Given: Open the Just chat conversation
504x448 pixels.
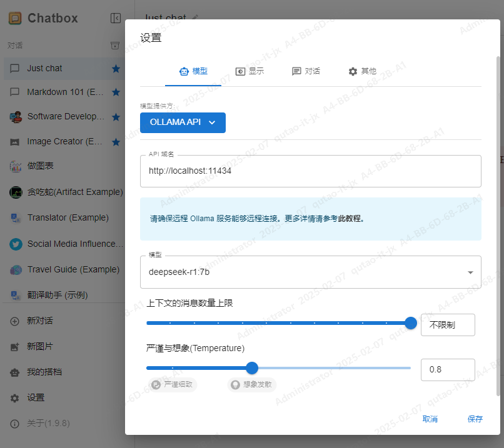Looking at the screenshot, I should [x=64, y=68].
